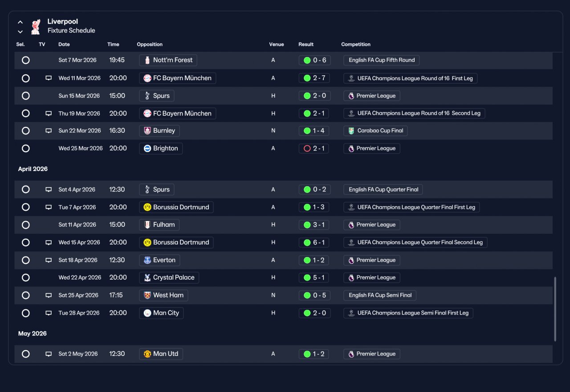
Task: Click the Carabao Cup competition logo icon
Action: pos(351,131)
